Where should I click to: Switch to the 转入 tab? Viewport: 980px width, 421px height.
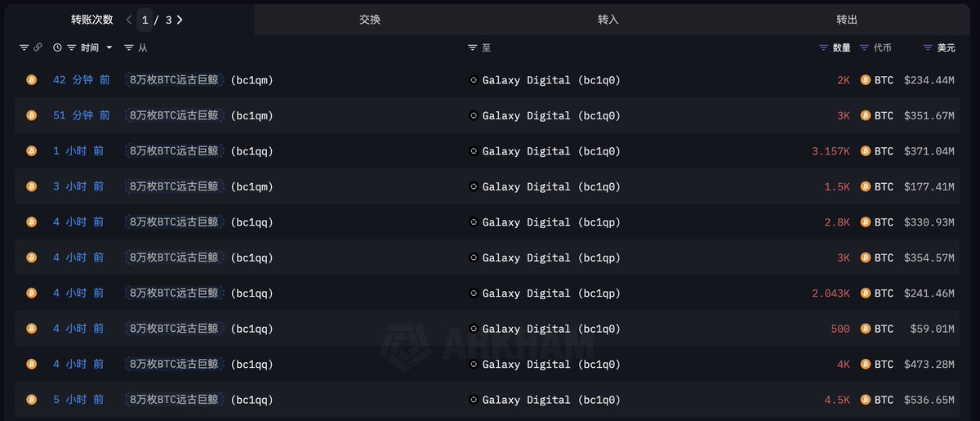[x=608, y=20]
